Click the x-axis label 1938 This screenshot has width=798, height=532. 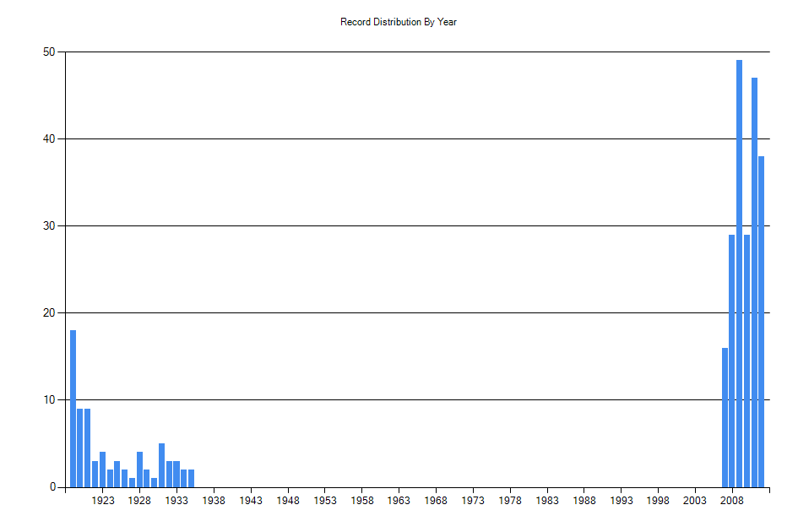[x=214, y=501]
